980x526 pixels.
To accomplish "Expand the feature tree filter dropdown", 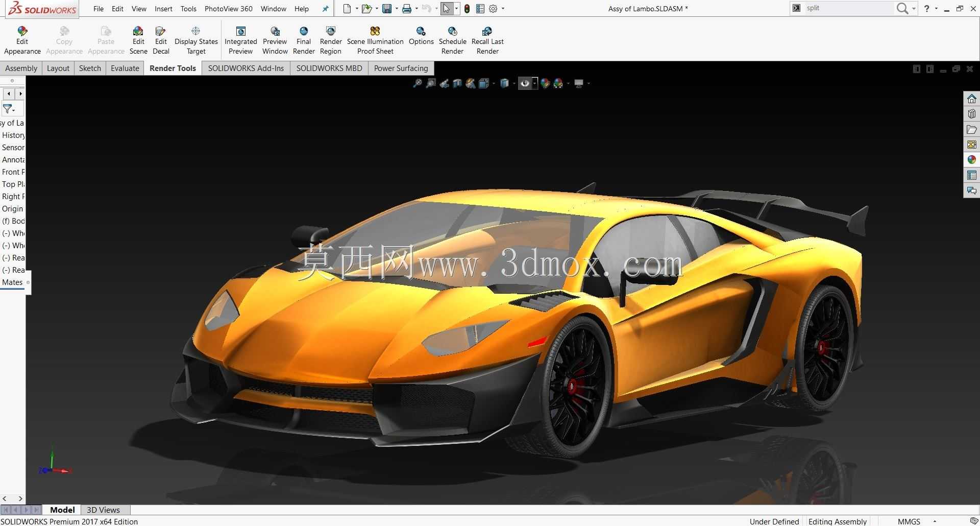I will click(x=9, y=109).
